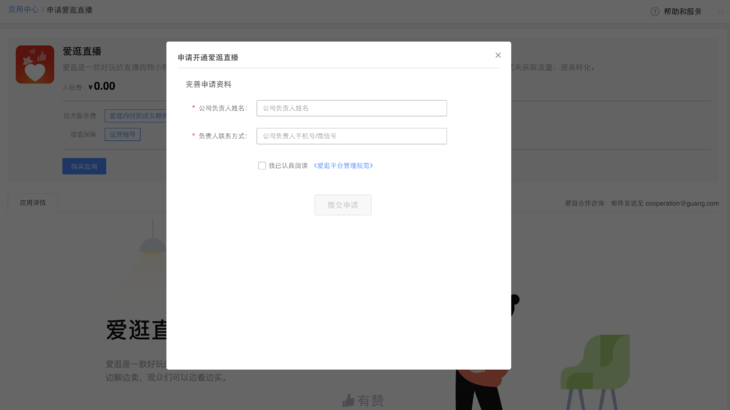
Task: Click the 帮助和服务 help icon
Action: 655,12
